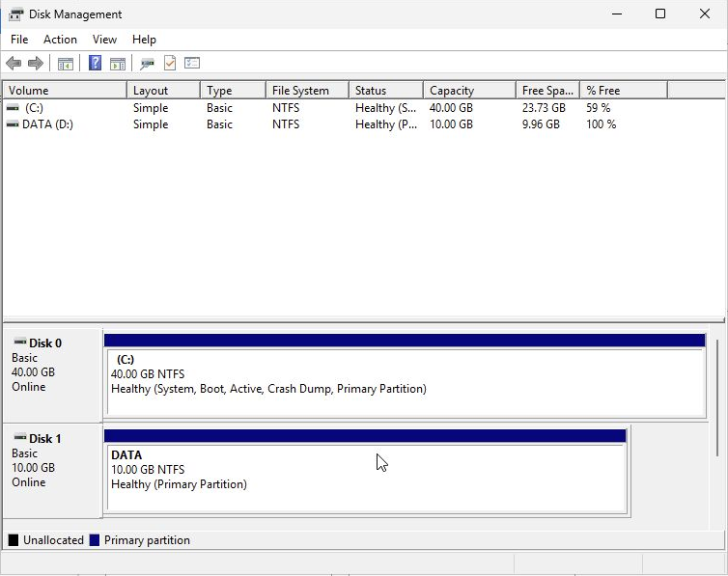
Task: Sort by the Capacity column header
Action: [x=469, y=90]
